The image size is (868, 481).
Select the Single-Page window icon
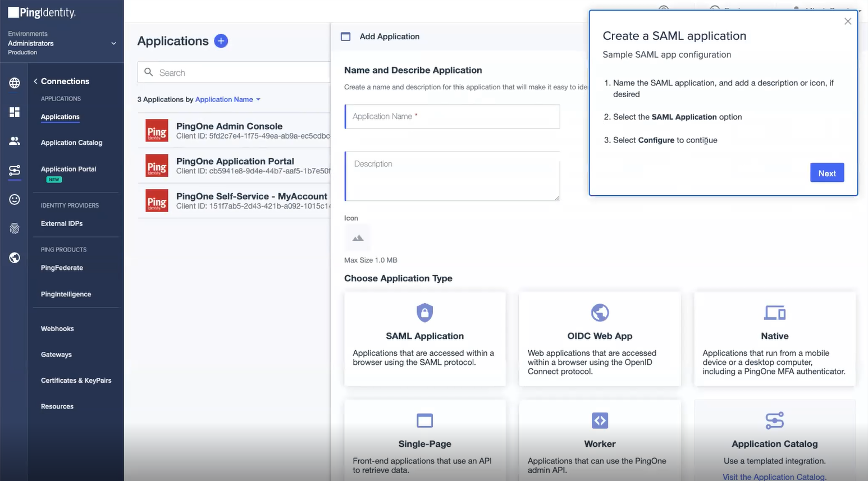pos(424,420)
